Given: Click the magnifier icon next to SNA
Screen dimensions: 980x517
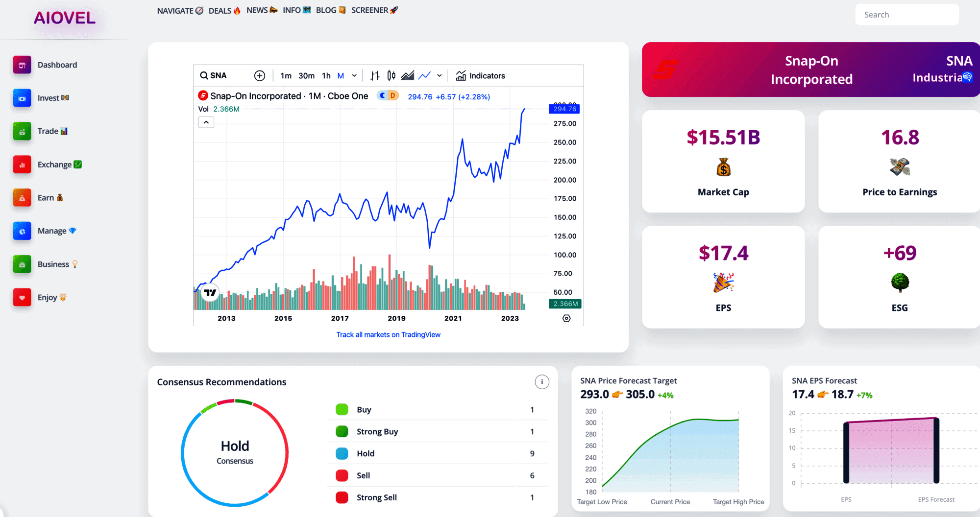Looking at the screenshot, I should pyautogui.click(x=203, y=75).
